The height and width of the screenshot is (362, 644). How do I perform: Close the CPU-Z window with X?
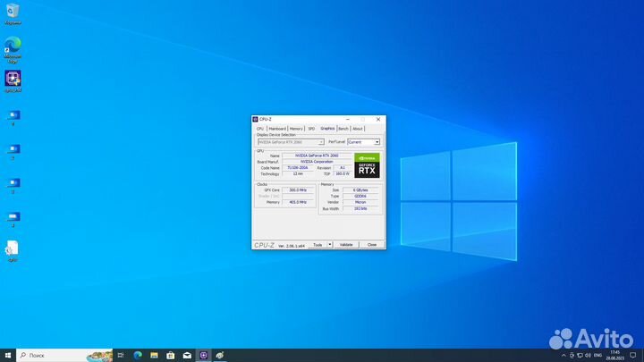pos(378,120)
